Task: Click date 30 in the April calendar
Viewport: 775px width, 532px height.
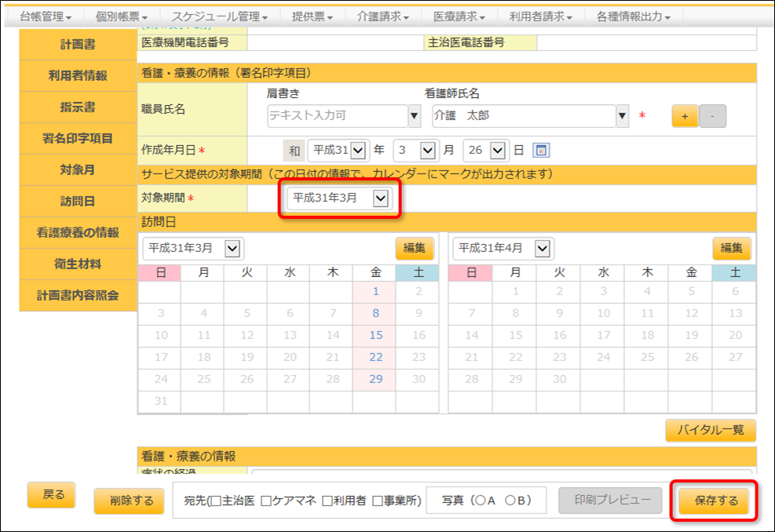Action: click(560, 379)
